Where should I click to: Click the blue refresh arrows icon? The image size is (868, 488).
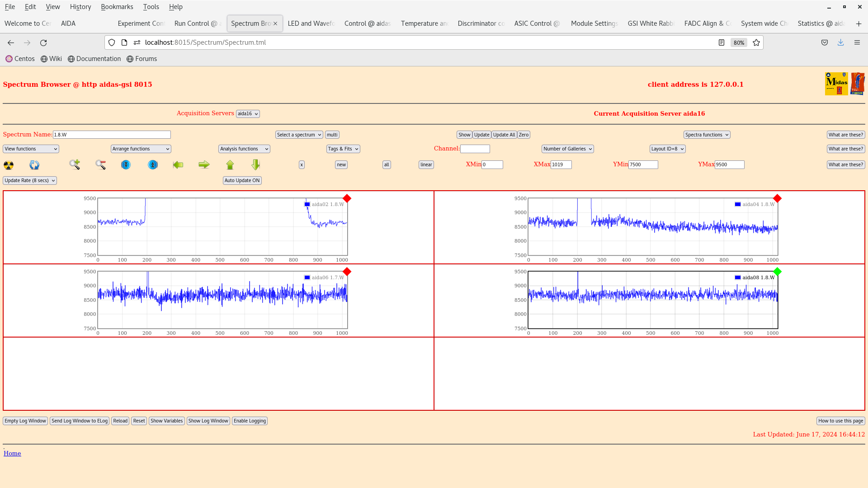coord(34,165)
